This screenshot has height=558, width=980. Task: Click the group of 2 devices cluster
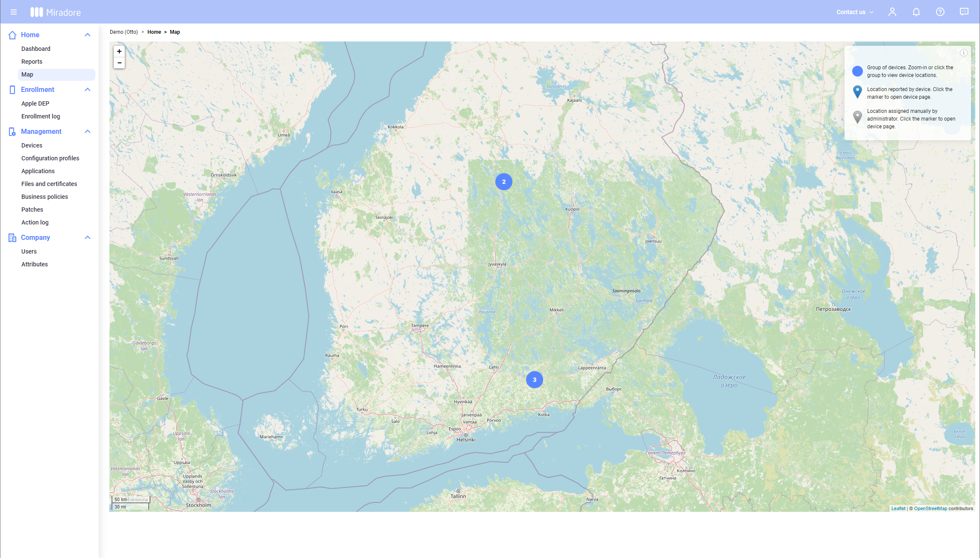click(x=503, y=182)
